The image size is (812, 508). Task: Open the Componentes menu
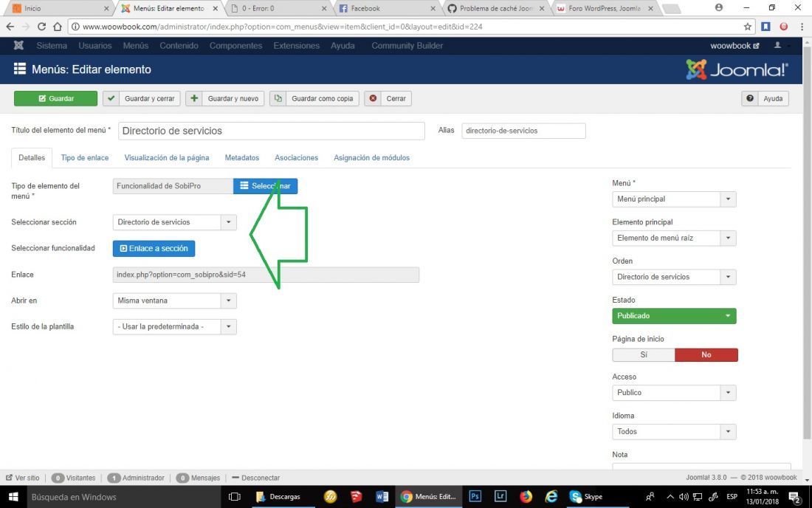235,46
